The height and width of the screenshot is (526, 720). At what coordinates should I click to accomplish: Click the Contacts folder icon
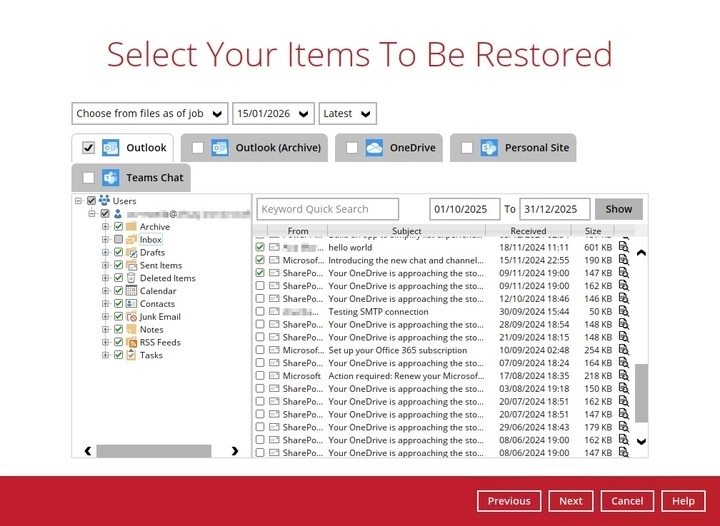131,304
